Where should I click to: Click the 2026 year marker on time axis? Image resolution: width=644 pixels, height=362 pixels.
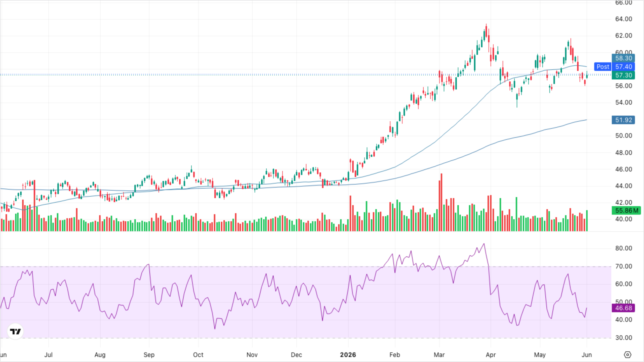tap(348, 355)
